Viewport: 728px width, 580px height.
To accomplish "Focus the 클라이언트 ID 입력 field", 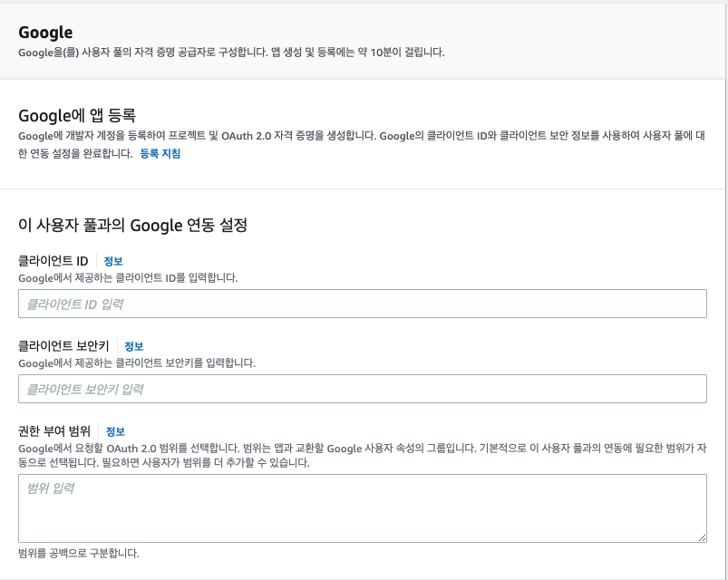I will coord(363,304).
